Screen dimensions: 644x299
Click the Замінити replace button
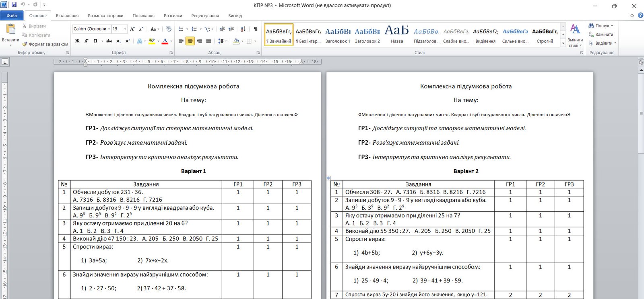tap(601, 35)
